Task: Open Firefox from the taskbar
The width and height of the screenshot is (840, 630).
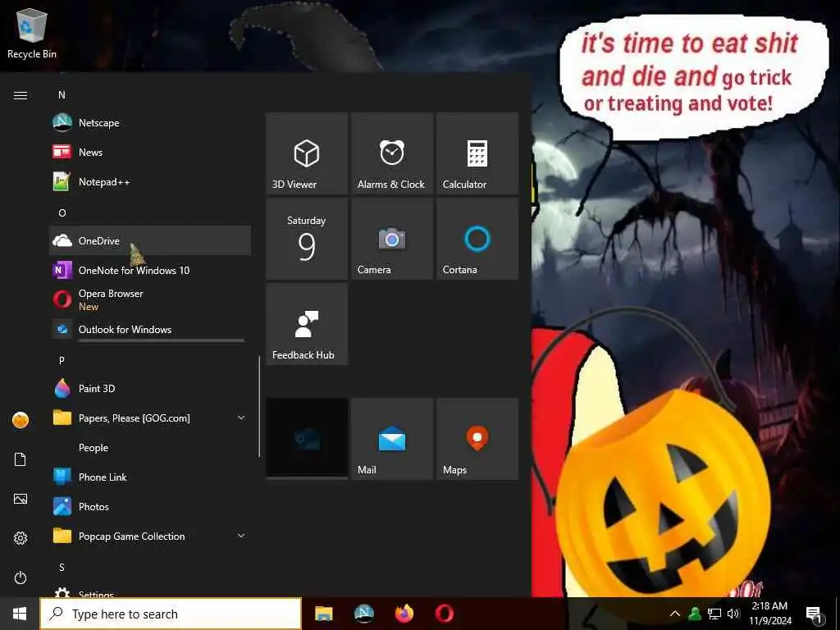Action: (x=404, y=614)
